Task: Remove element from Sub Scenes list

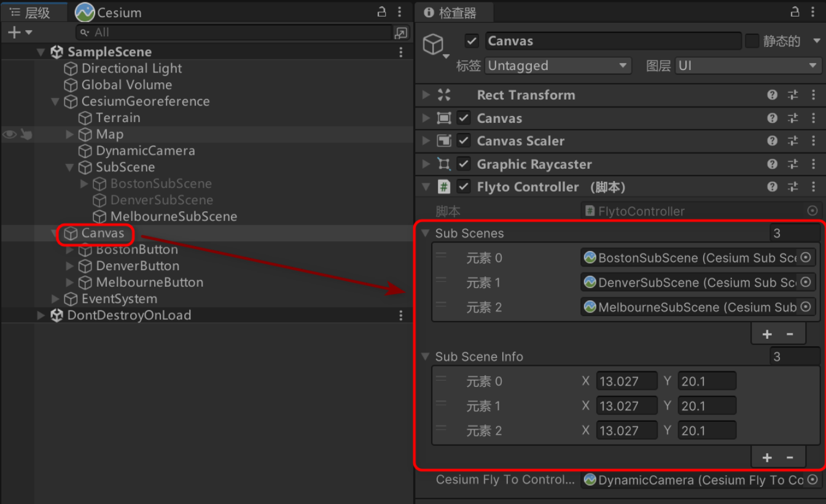Action: [790, 334]
